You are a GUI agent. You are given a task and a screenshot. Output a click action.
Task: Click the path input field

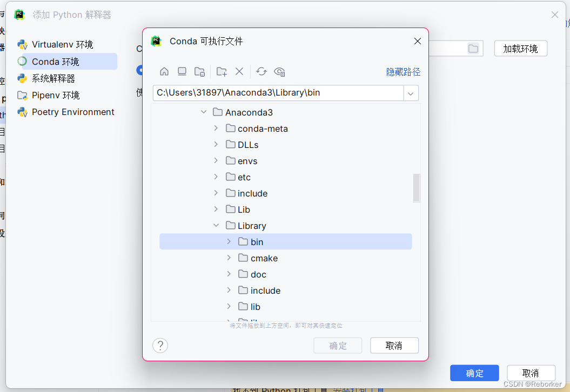278,93
